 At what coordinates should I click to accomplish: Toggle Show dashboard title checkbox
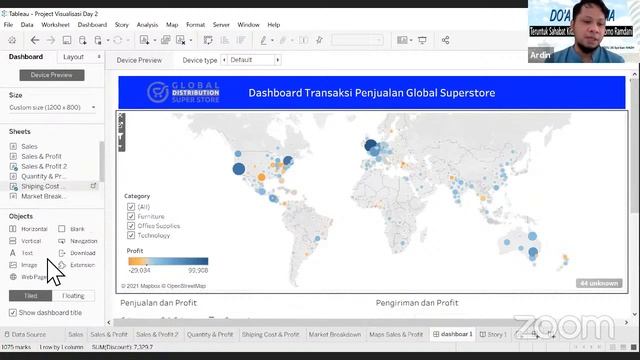click(13, 313)
